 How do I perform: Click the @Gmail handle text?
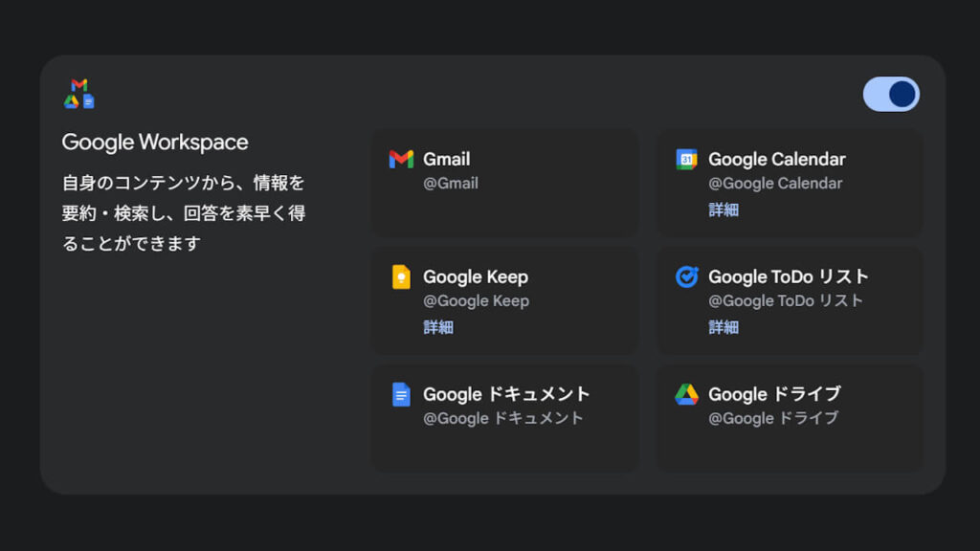tap(451, 184)
